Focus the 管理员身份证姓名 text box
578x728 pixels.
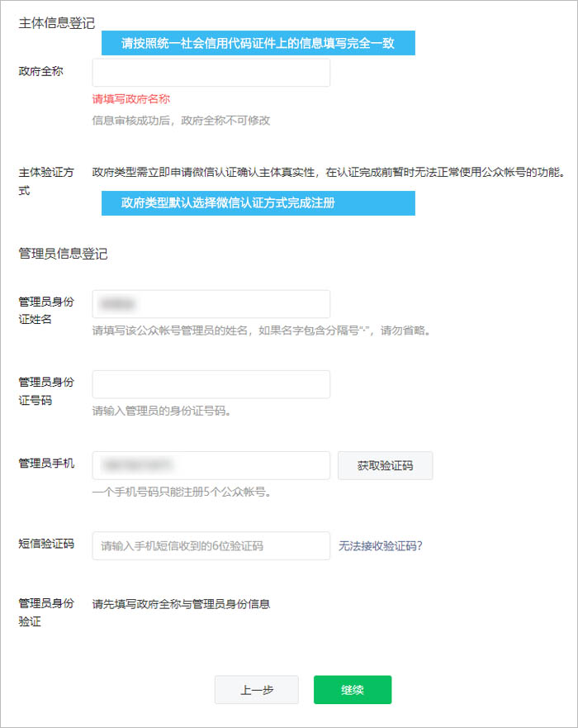[x=211, y=304]
